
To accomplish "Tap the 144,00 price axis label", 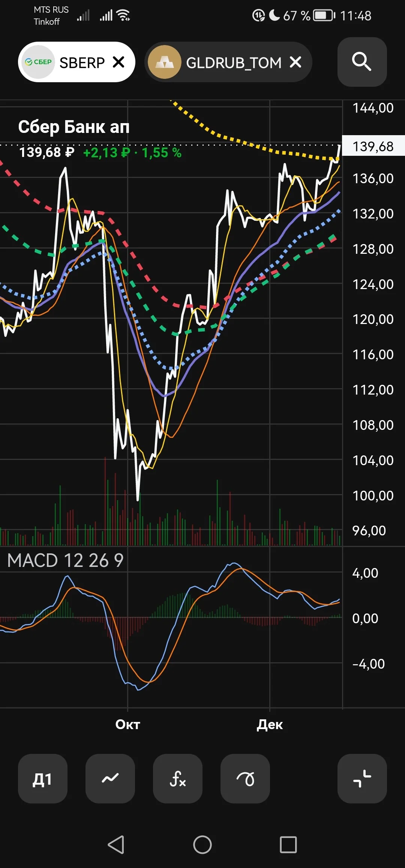I will click(373, 108).
